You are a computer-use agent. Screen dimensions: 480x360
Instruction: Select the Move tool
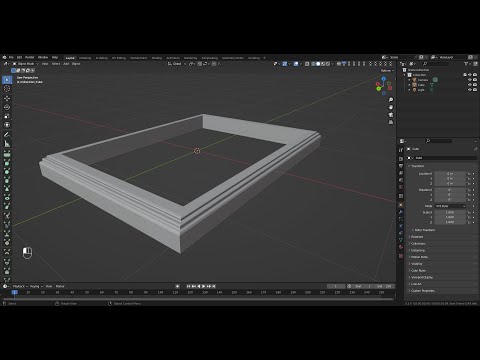[x=7, y=98]
